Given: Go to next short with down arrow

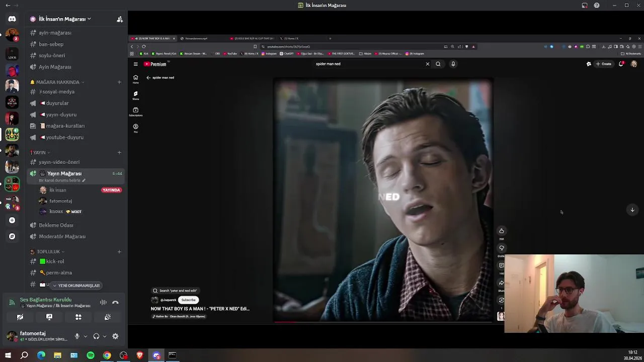Looking at the screenshot, I should tap(632, 210).
